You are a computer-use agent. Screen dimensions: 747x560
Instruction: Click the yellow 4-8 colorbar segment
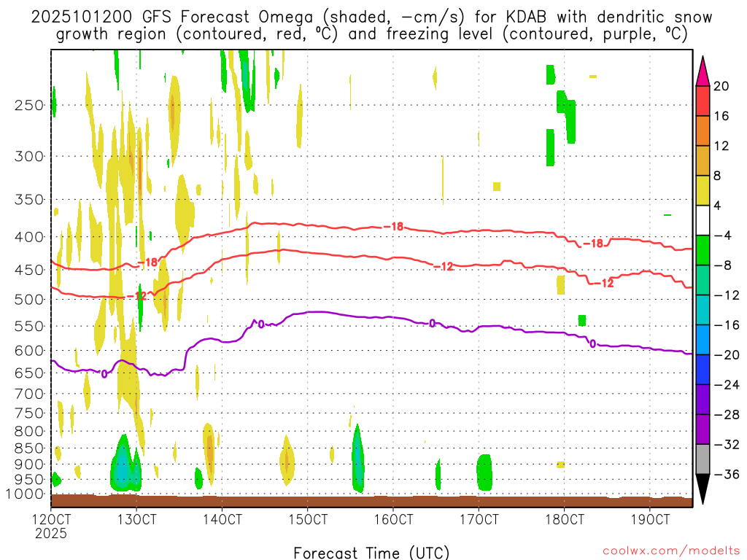click(x=703, y=190)
